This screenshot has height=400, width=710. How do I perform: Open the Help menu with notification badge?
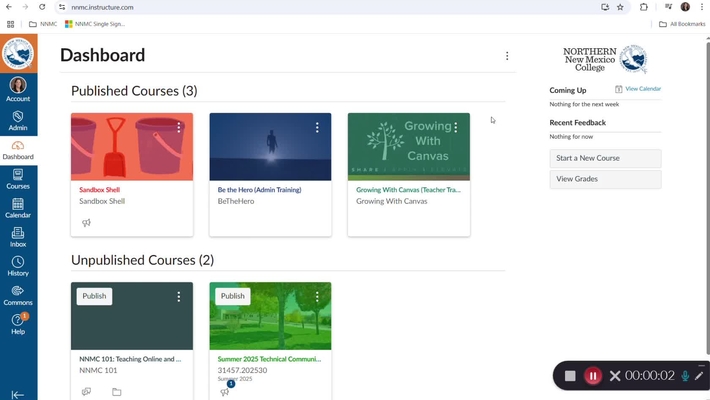pyautogui.click(x=18, y=324)
